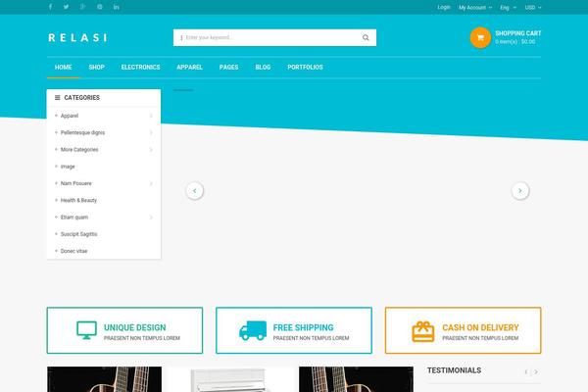Select Pellentesque dignis category
The image size is (588, 392).
[82, 132]
